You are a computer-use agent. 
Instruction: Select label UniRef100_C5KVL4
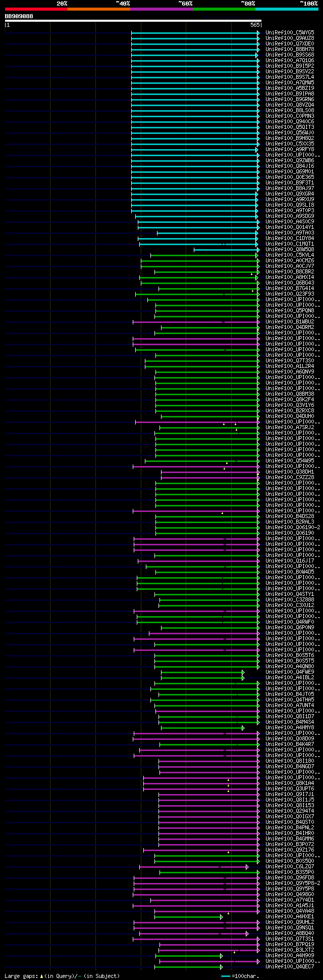tap(290, 255)
